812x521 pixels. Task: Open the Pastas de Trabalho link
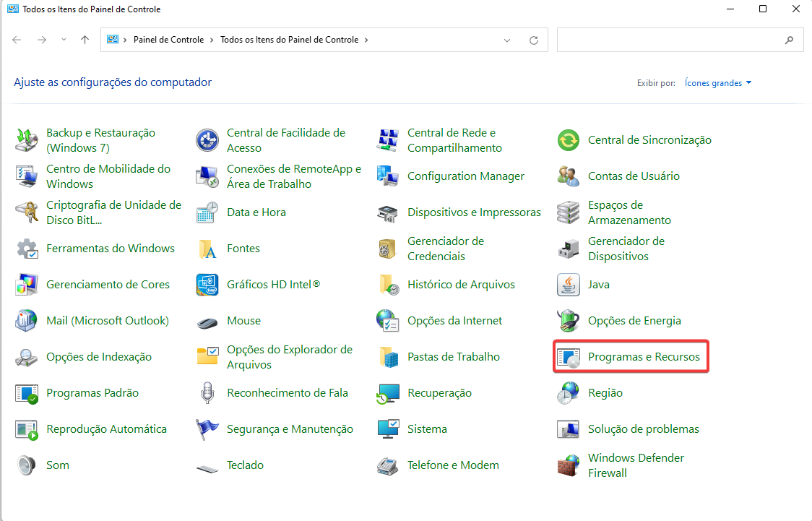[454, 357]
